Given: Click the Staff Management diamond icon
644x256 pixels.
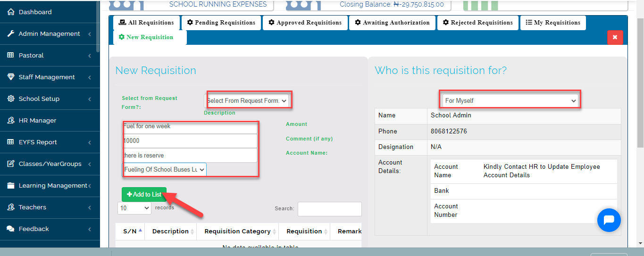Looking at the screenshot, I should pos(11,77).
